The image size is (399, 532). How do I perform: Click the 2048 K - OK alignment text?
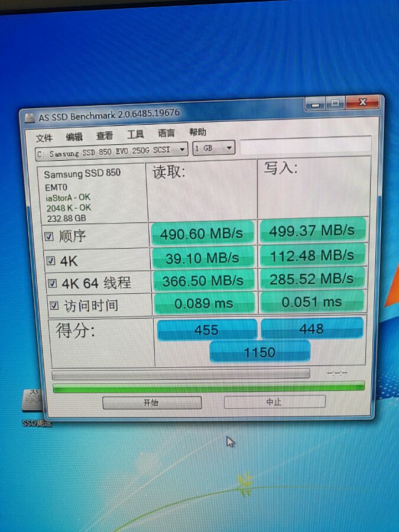[69, 207]
